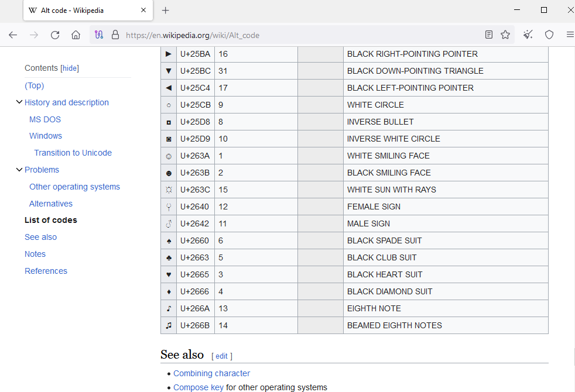This screenshot has height=392, width=575.
Task: Click the black down-pointing triangle symbol cell
Action: click(169, 71)
